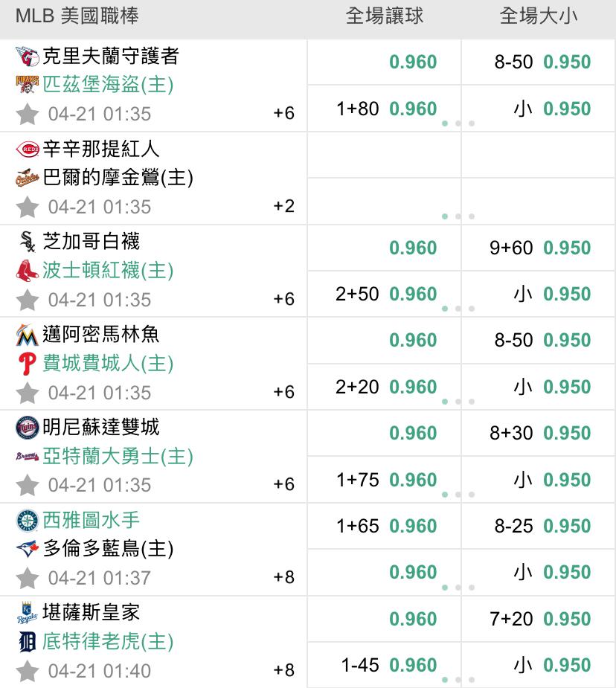Star the Royals vs Tigers 01:40 game

28,672
